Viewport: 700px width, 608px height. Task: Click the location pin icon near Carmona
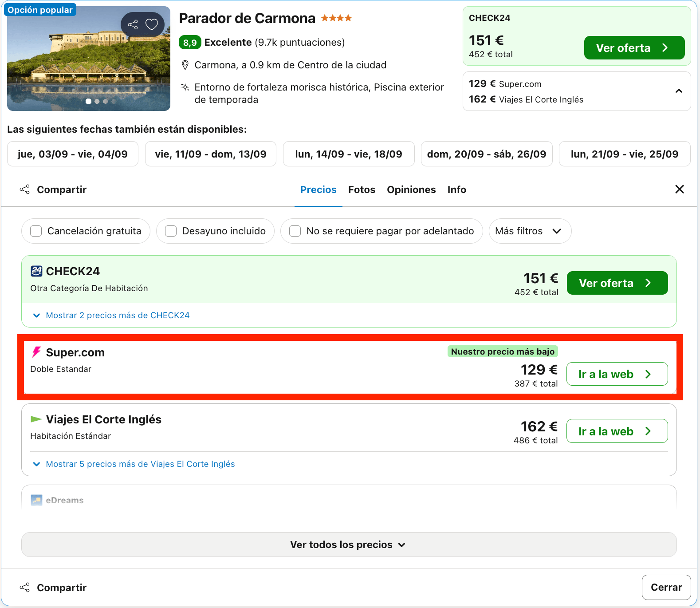185,65
